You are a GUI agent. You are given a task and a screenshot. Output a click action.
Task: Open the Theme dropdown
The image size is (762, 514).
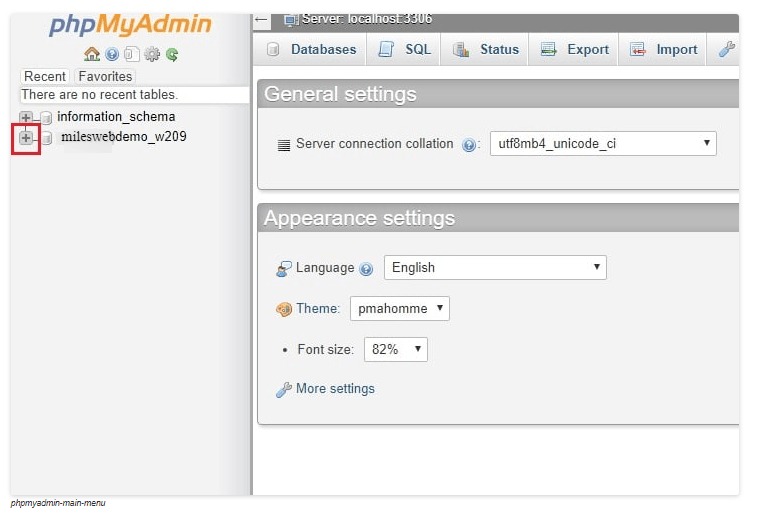coord(399,308)
